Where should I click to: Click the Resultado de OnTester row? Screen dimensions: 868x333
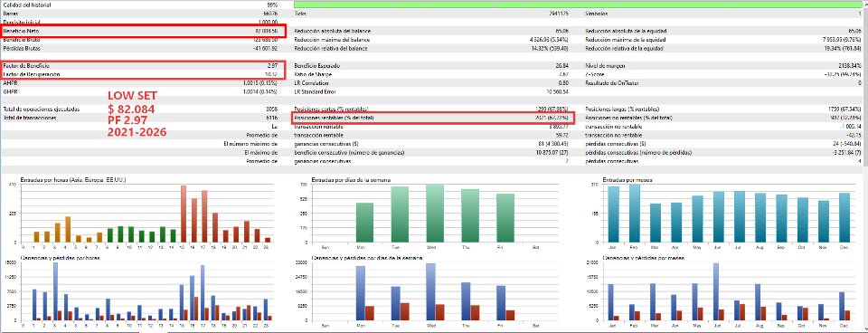(724, 82)
